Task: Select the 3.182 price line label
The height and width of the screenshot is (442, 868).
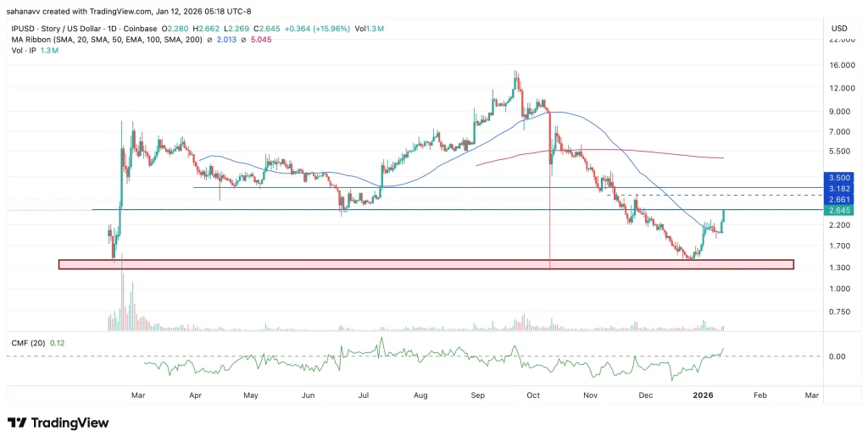Action: tap(840, 188)
